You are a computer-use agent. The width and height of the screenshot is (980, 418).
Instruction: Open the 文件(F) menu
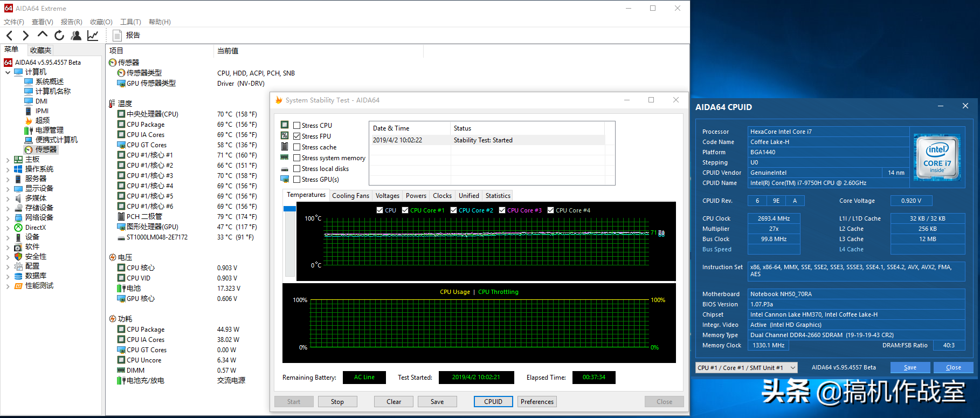pyautogui.click(x=14, y=22)
